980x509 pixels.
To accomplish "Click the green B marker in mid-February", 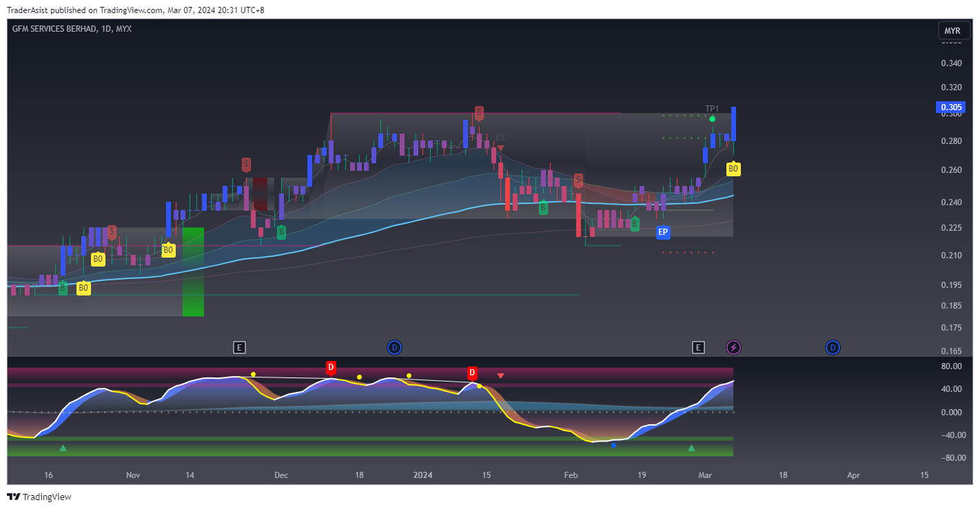I will 635,223.
